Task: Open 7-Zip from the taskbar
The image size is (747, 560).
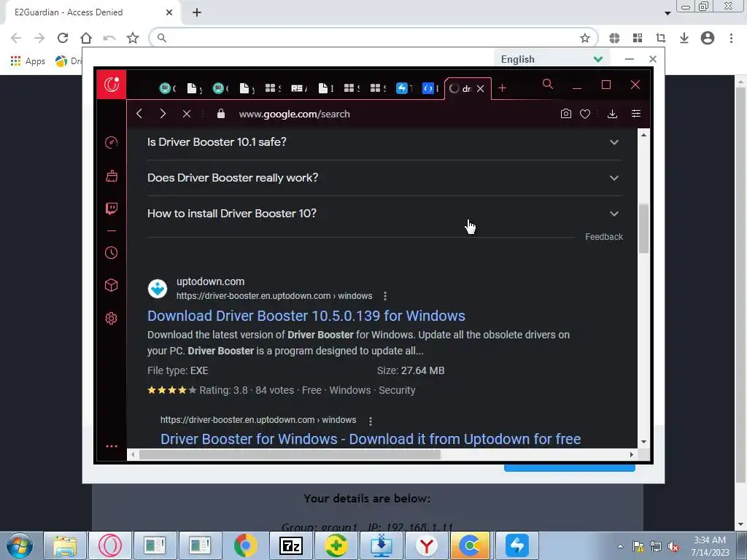Action: click(x=290, y=545)
